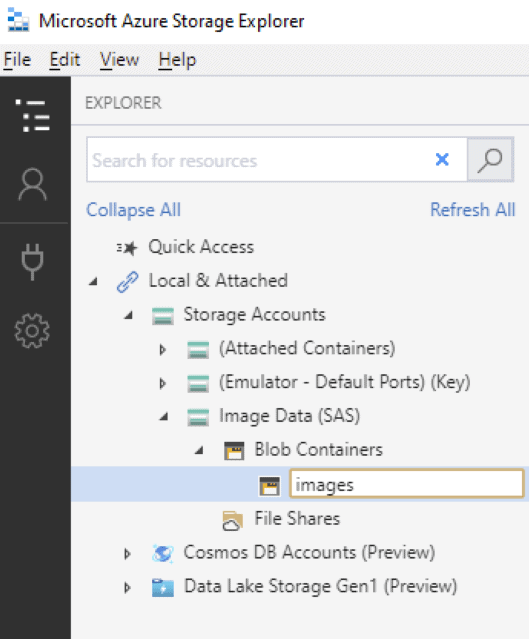The width and height of the screenshot is (529, 639).
Task: Select the (Attached Containers) label
Action: 307,349
